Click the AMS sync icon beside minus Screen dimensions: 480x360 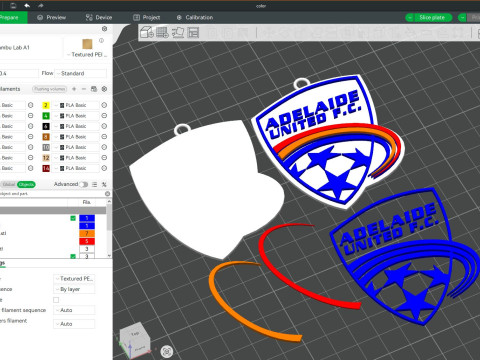94,89
